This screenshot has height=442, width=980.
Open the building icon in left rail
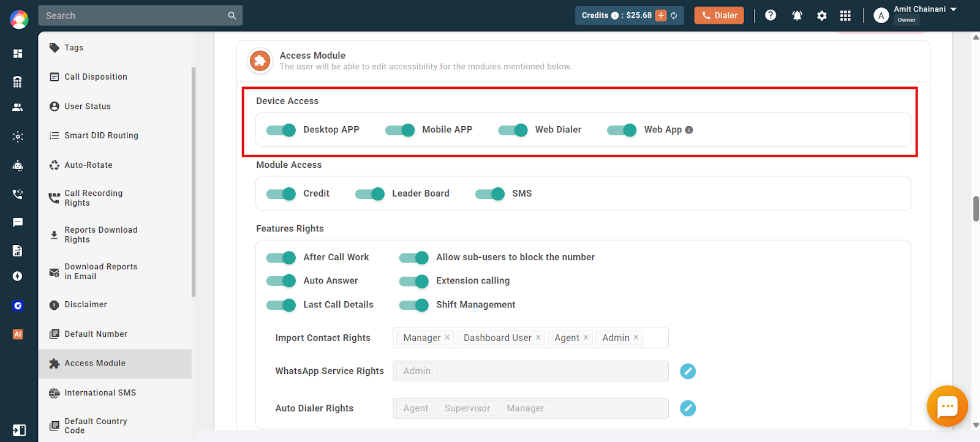coord(18,81)
